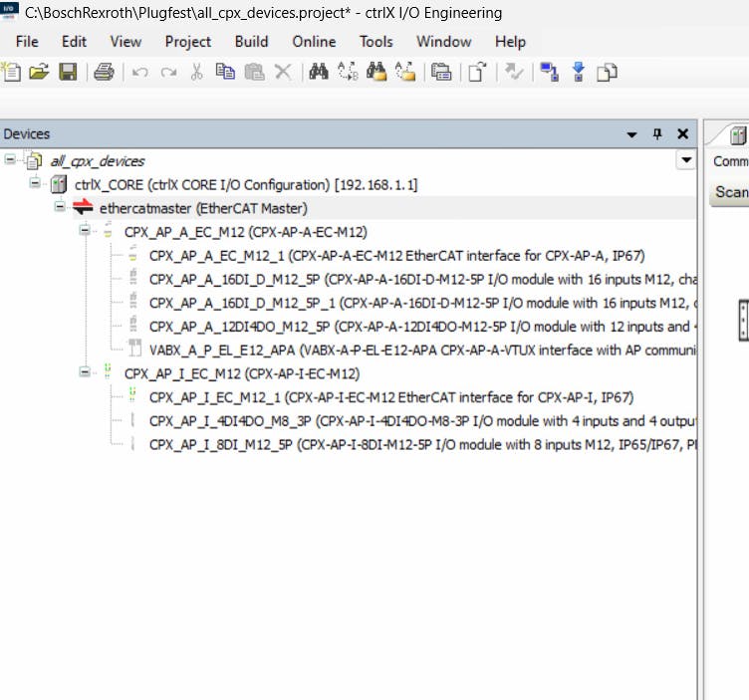Image resolution: width=749 pixels, height=700 pixels.
Task: Select the CPX_AP_A_12DI4DO_M12_5P module row
Action: click(422, 327)
